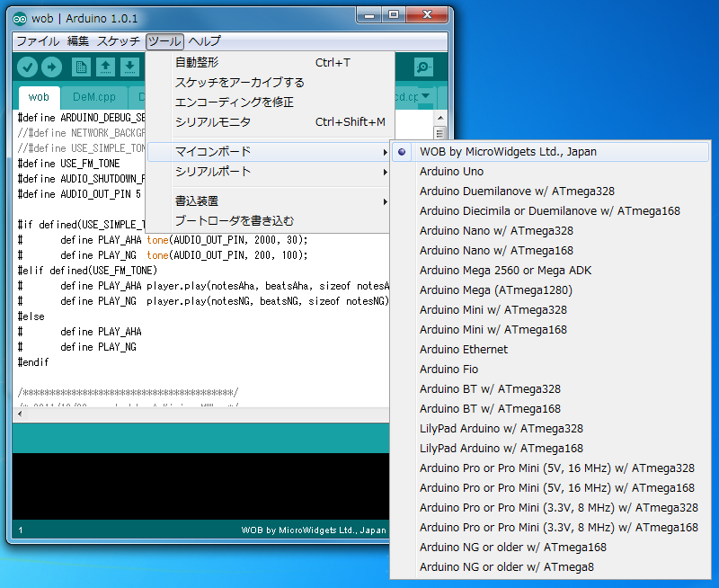Select Arduino NG or older w/ ATmega8
This screenshot has height=588, width=719.
point(550,567)
